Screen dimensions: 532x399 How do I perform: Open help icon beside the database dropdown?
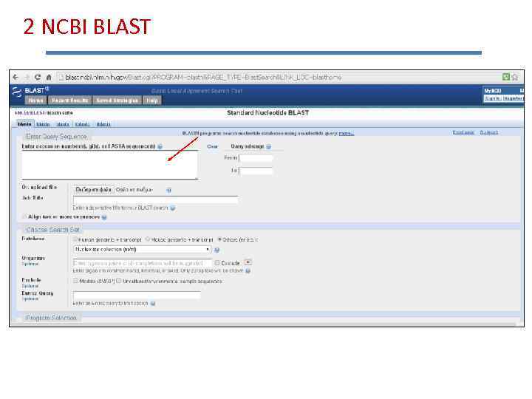[216, 250]
